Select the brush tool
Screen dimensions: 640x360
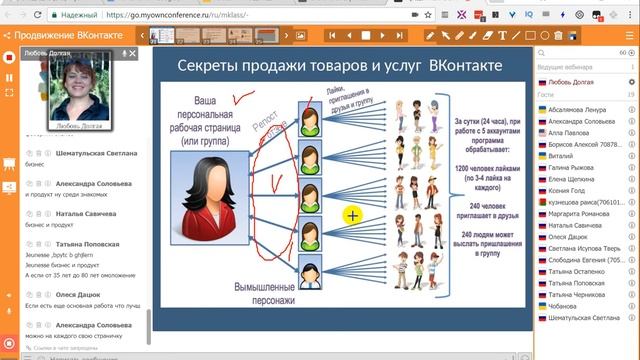[x=473, y=36]
